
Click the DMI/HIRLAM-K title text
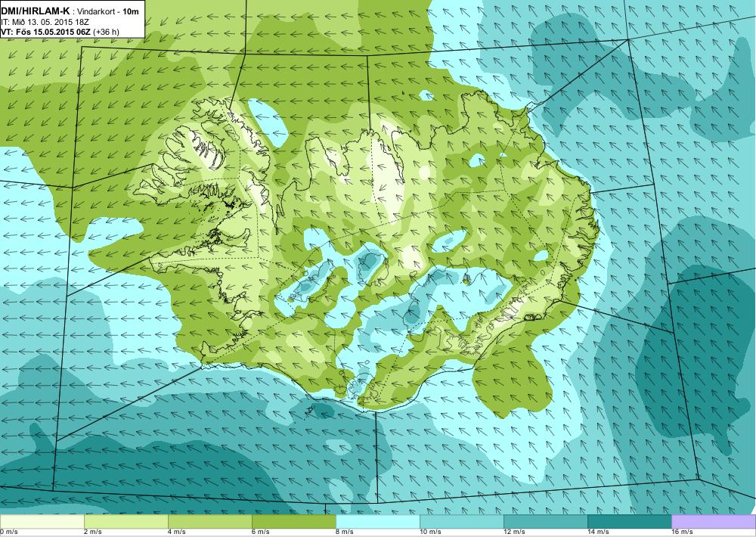pos(36,11)
